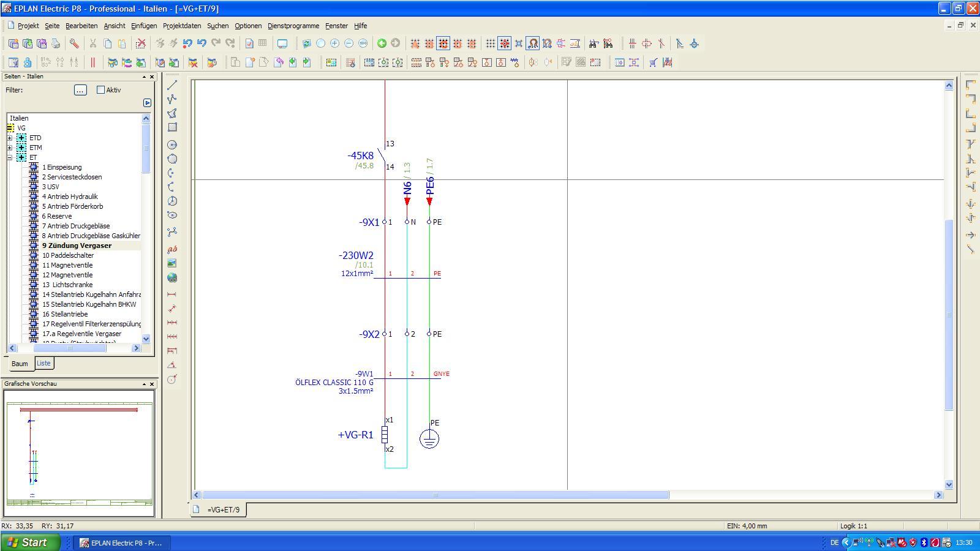This screenshot has width=980, height=551.
Task: Open the Hilfe menu
Action: (x=361, y=26)
